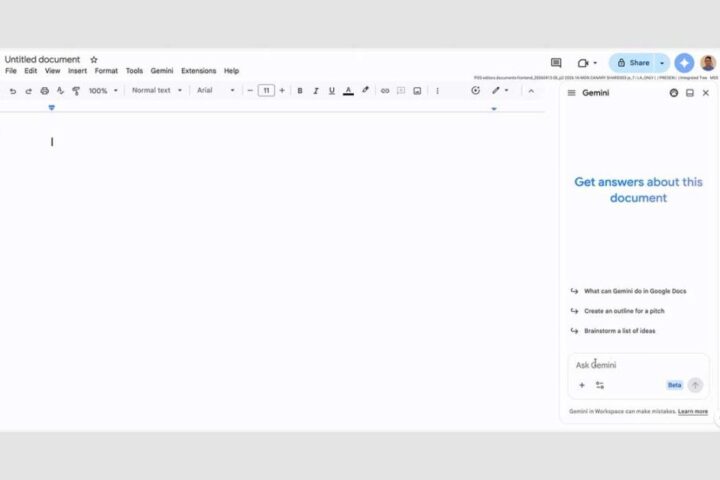Toggle underline formatting
The width and height of the screenshot is (720, 480).
click(332, 91)
